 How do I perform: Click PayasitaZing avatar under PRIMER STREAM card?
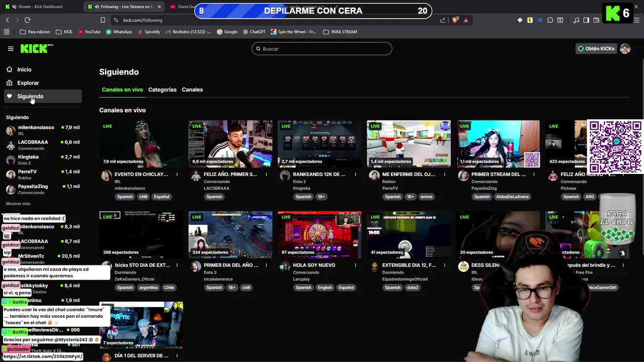463,175
